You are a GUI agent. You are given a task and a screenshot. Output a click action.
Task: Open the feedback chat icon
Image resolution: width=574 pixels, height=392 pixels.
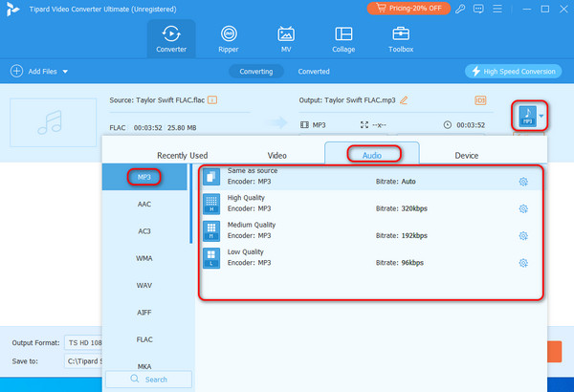click(478, 9)
